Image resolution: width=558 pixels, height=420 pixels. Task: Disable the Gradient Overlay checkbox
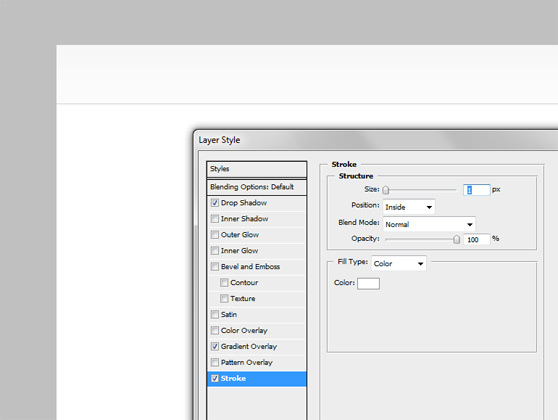point(215,346)
